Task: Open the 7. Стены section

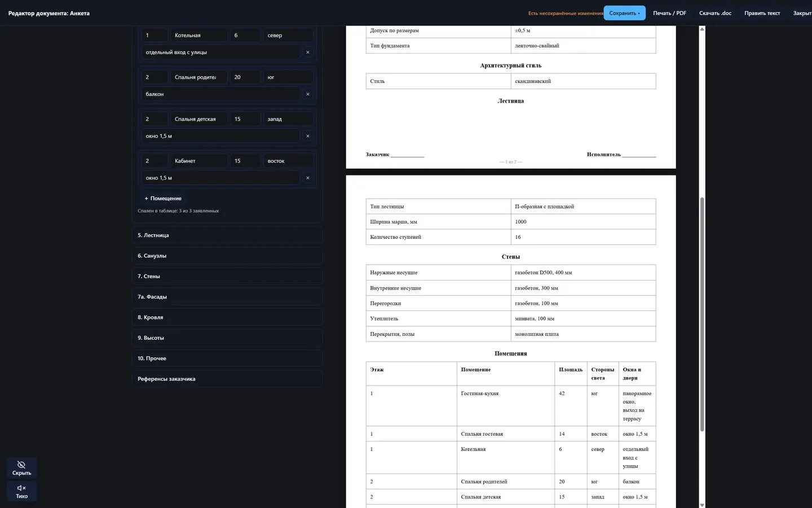Action: pyautogui.click(x=227, y=277)
